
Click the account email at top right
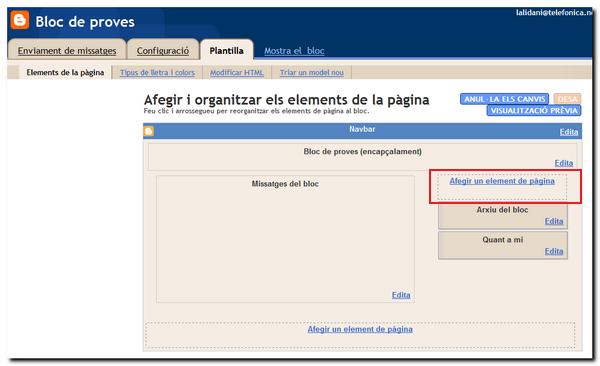[x=554, y=12]
